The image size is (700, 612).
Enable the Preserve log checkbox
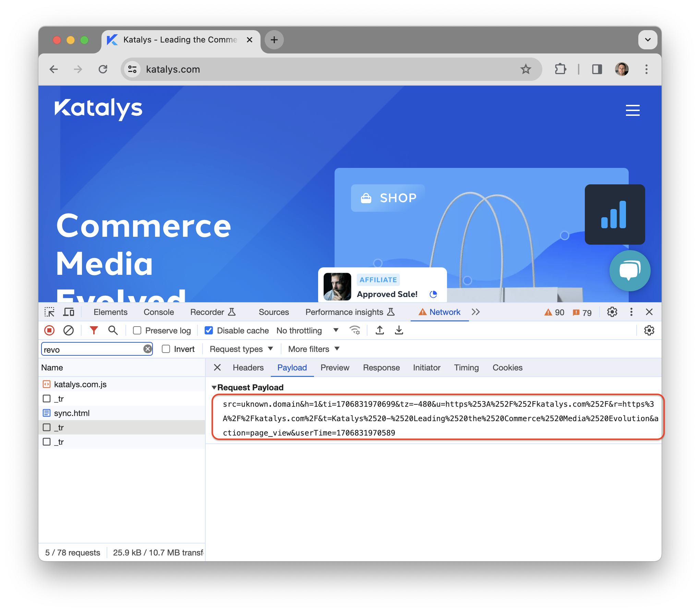pos(137,330)
